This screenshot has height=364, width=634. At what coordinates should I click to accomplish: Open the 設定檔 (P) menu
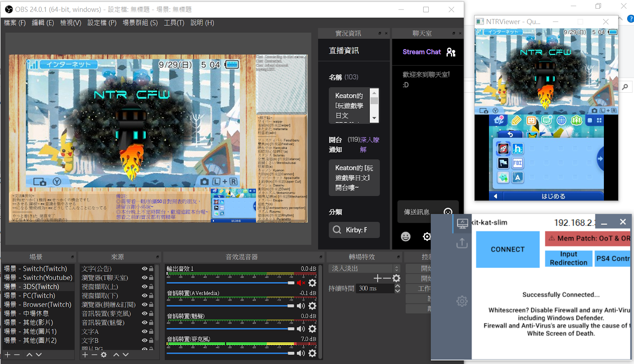tap(102, 23)
